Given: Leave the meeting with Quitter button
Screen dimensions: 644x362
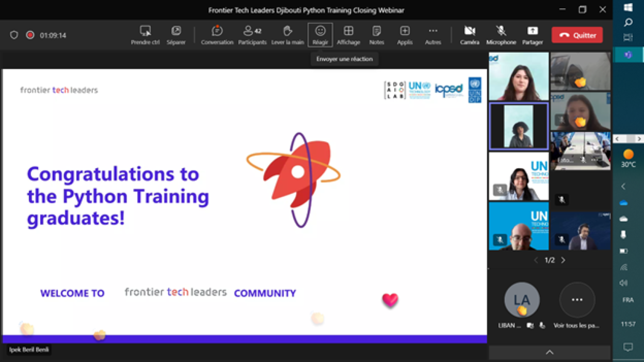Looking at the screenshot, I should point(577,35).
